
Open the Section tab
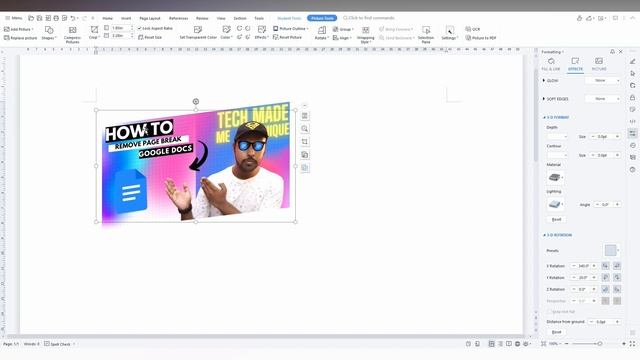[240, 18]
